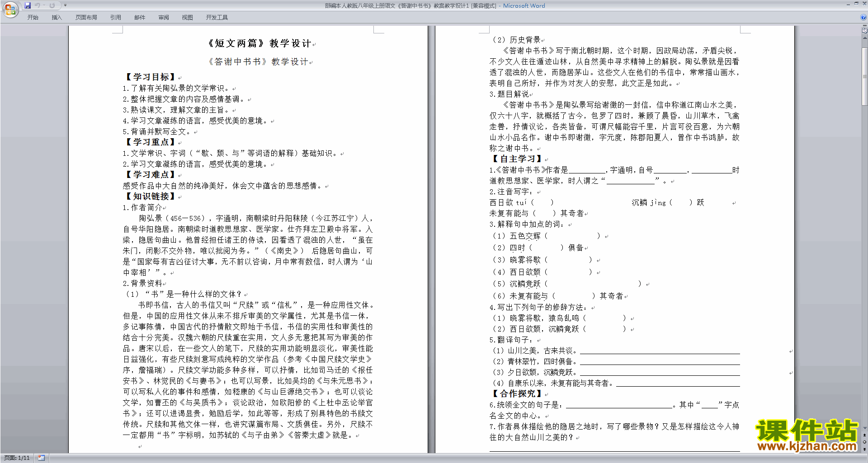Click the heading 【知识链接】
This screenshot has height=463, width=868.
click(151, 196)
